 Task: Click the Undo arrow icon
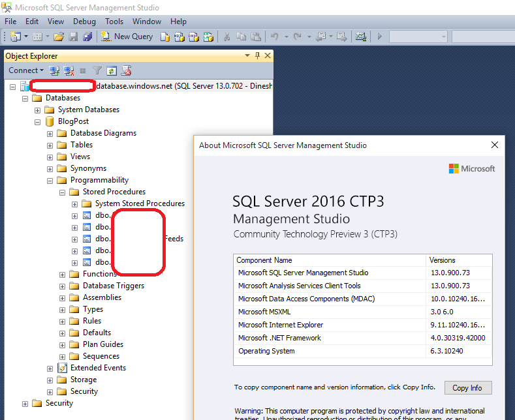(275, 37)
